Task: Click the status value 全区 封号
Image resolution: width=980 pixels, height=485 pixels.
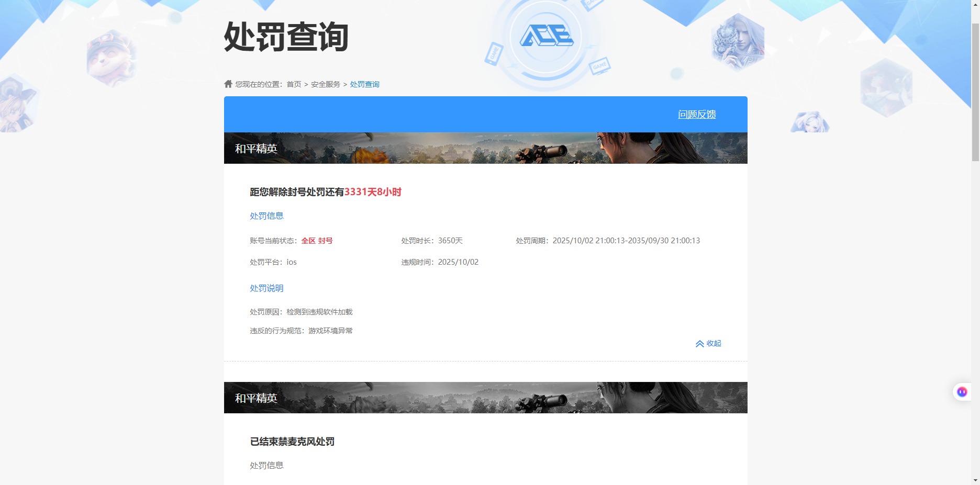Action: coord(317,241)
